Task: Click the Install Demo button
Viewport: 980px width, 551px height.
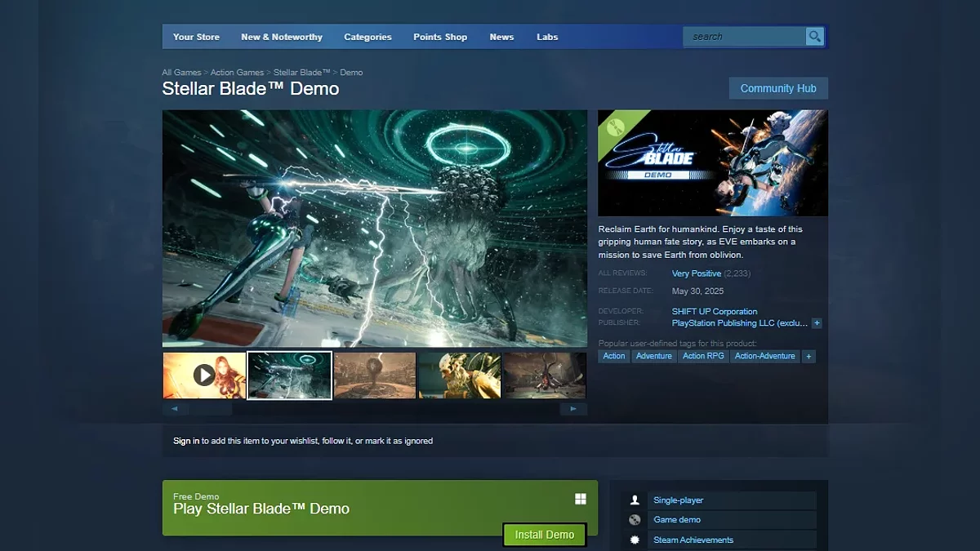Action: (x=545, y=535)
